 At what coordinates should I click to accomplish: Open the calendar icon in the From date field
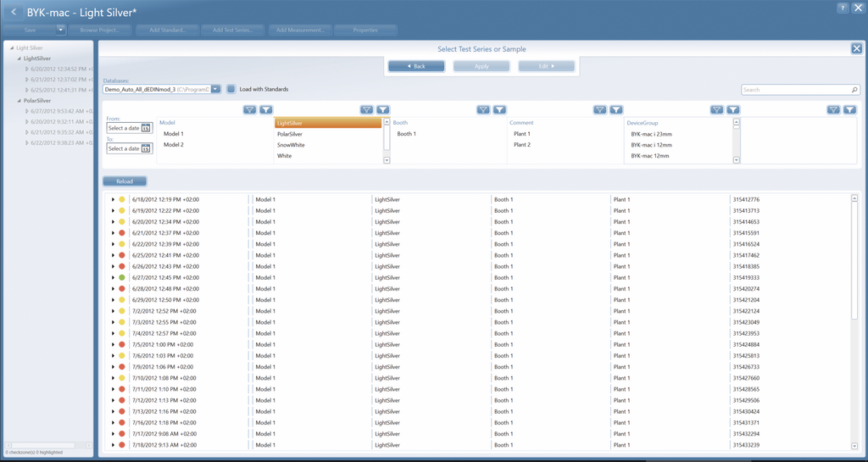point(146,128)
